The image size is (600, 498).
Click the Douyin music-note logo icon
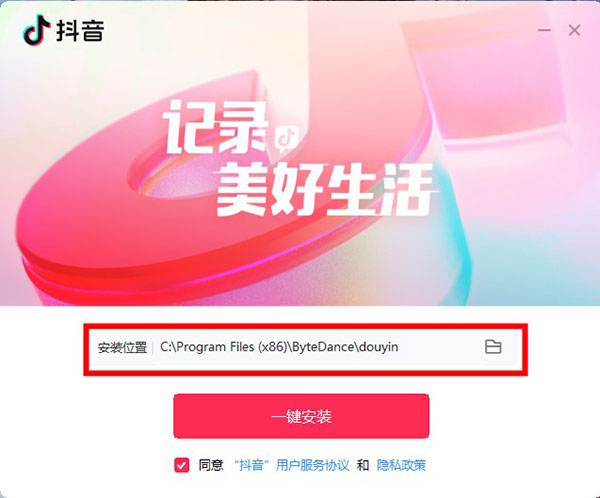[x=37, y=29]
